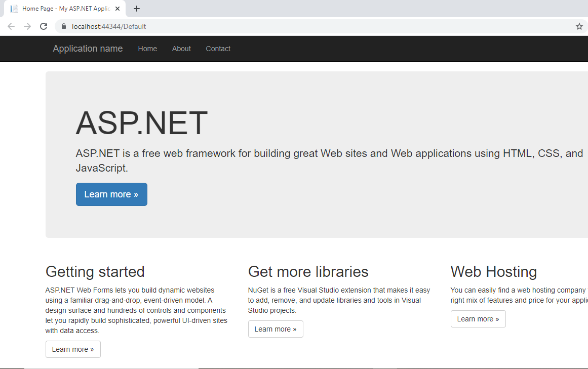This screenshot has width=588, height=369.
Task: Click the Web Hosting heading
Action: pos(493,272)
